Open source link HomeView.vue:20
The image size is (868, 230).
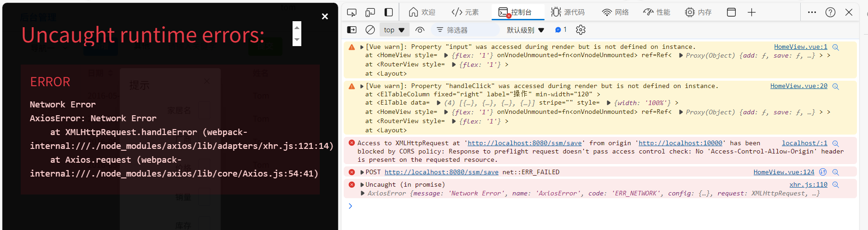click(798, 86)
